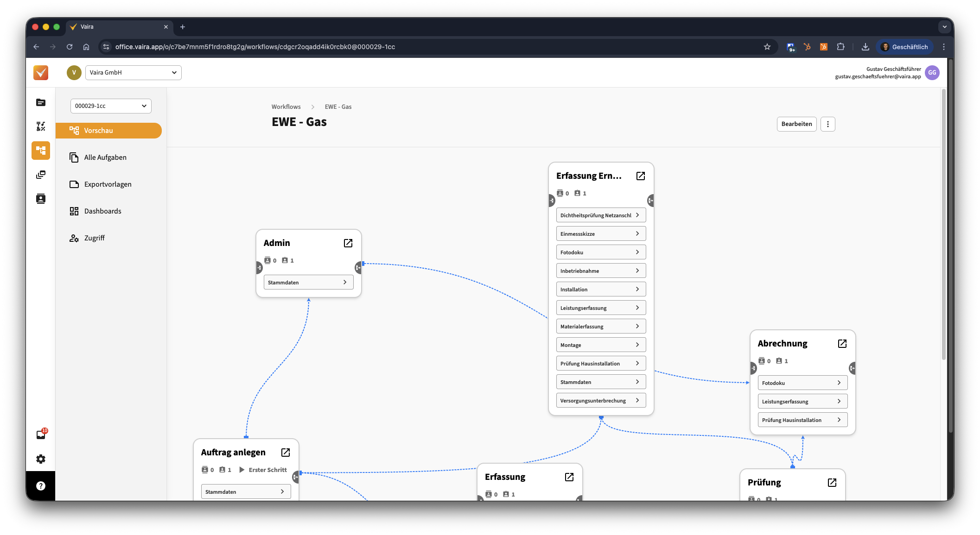The width and height of the screenshot is (980, 535).
Task: Open Exportvorlagen sidebar item
Action: click(108, 184)
